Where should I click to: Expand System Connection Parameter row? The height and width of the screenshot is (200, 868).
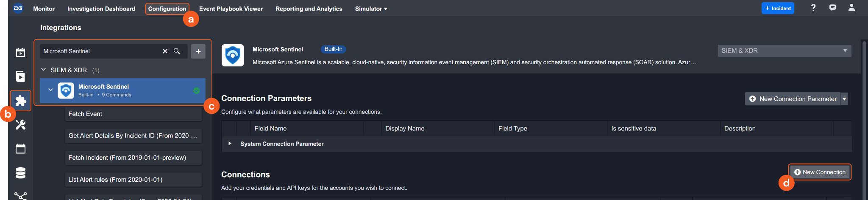click(230, 144)
